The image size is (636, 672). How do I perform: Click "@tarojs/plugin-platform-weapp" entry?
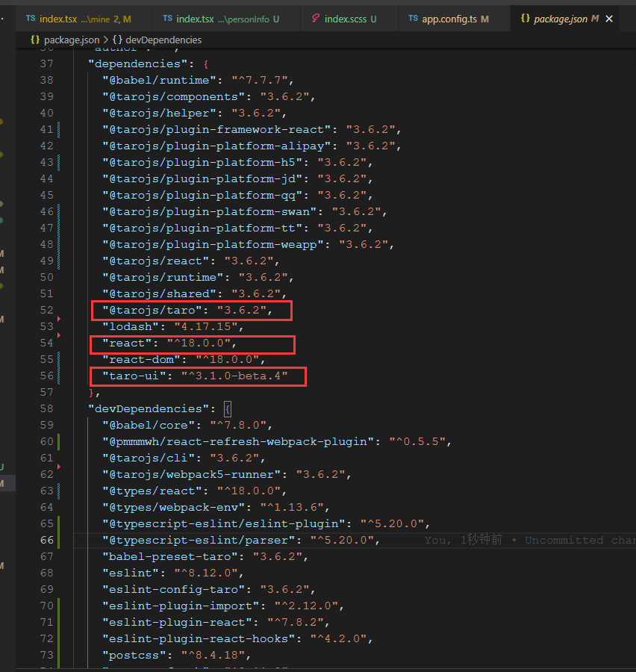pyautogui.click(x=248, y=245)
